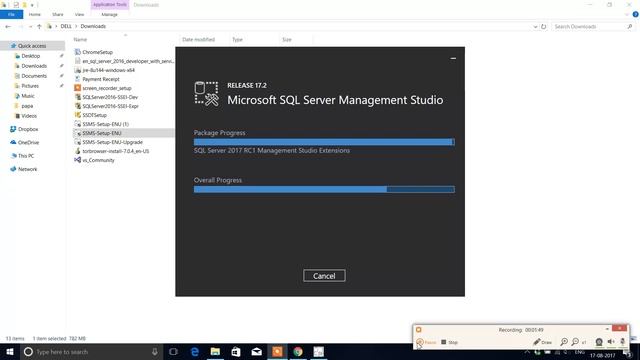This screenshot has width=640, height=360.
Task: Open Explorer help icon
Action: 635,14
